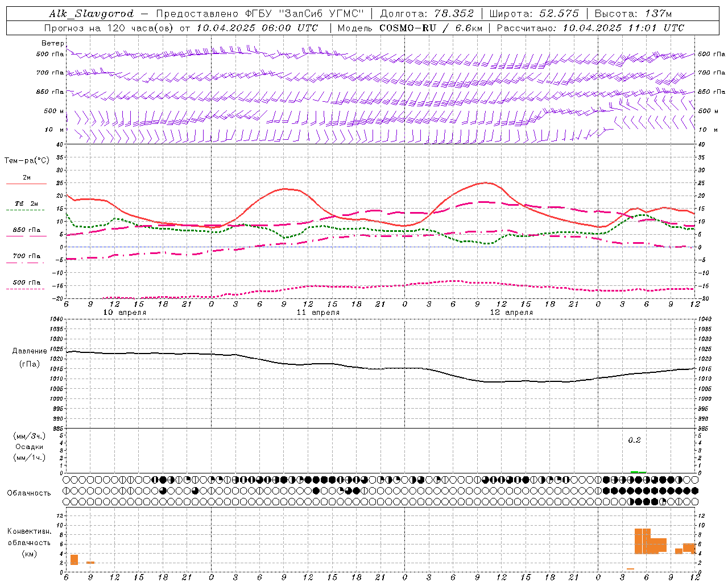Viewport: 728px width, 582px height.
Task: Click 'Прогноз на 120 часа(ов)' forecast header text
Action: tap(109, 28)
